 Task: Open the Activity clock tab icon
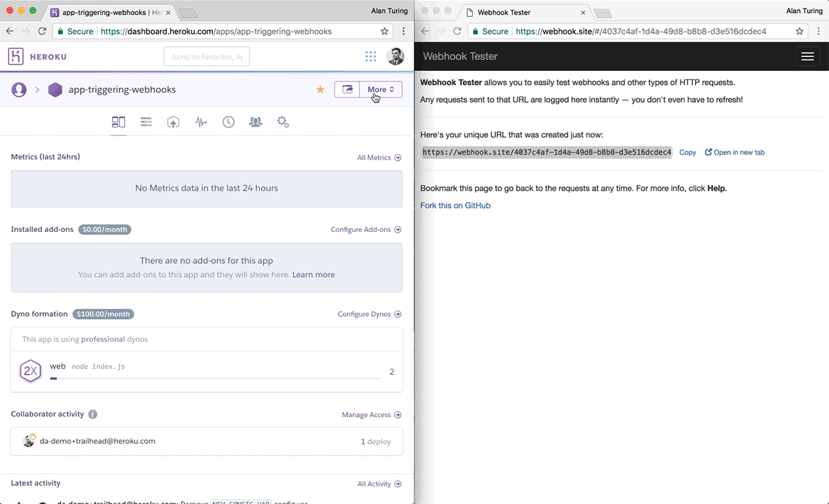click(228, 122)
